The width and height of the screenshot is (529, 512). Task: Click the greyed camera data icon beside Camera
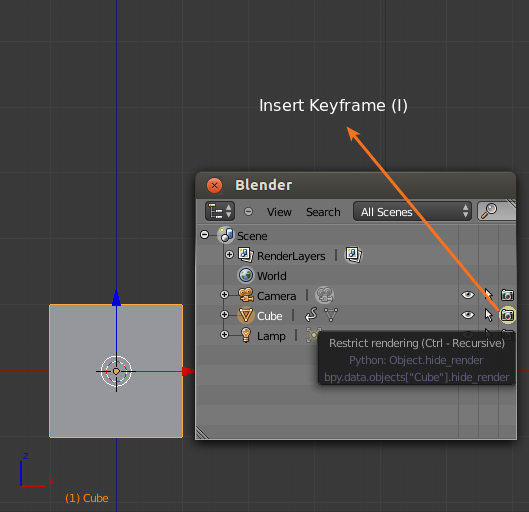click(x=325, y=295)
